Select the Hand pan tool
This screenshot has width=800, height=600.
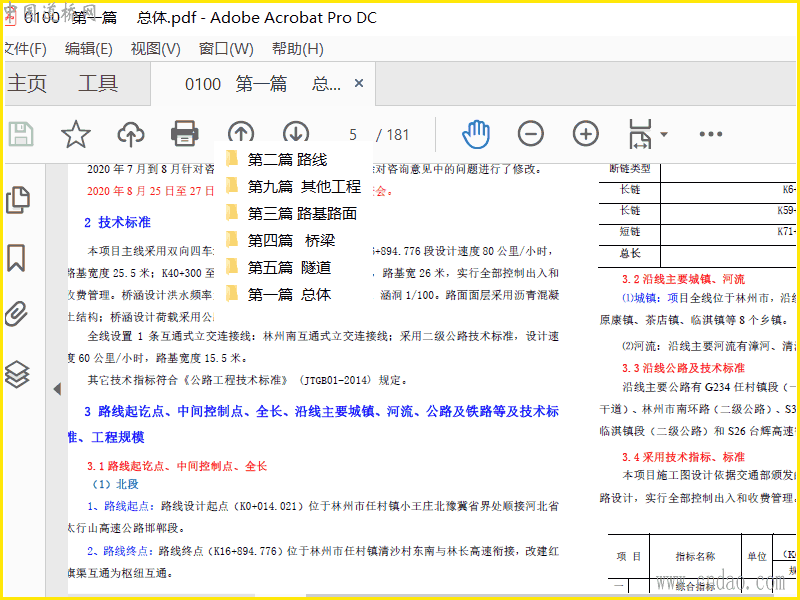click(x=476, y=134)
